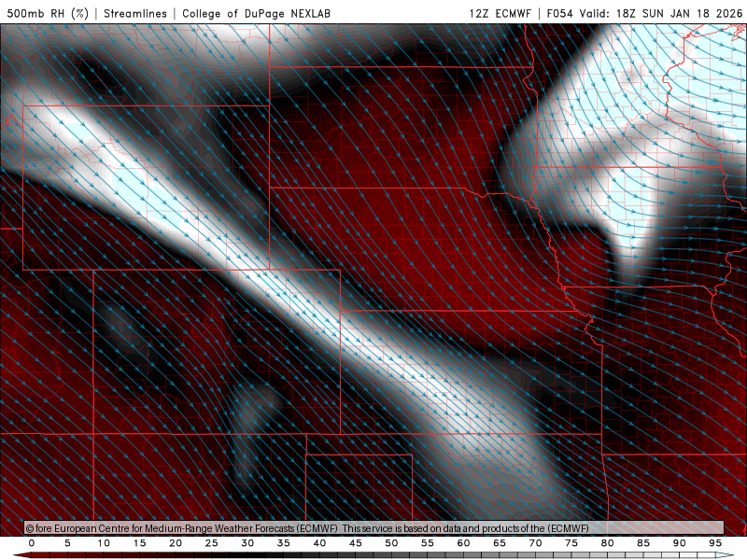Click the '30' color scale label
Screen dimensions: 747x560
point(247,543)
